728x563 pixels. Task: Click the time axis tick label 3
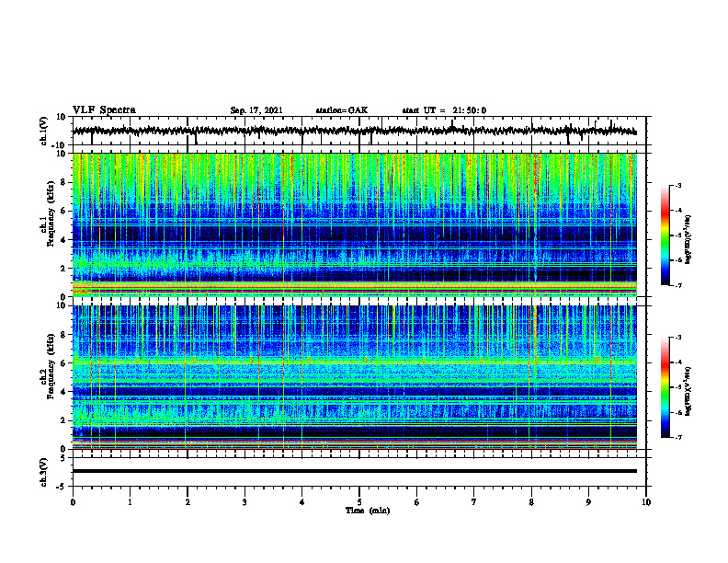(245, 502)
